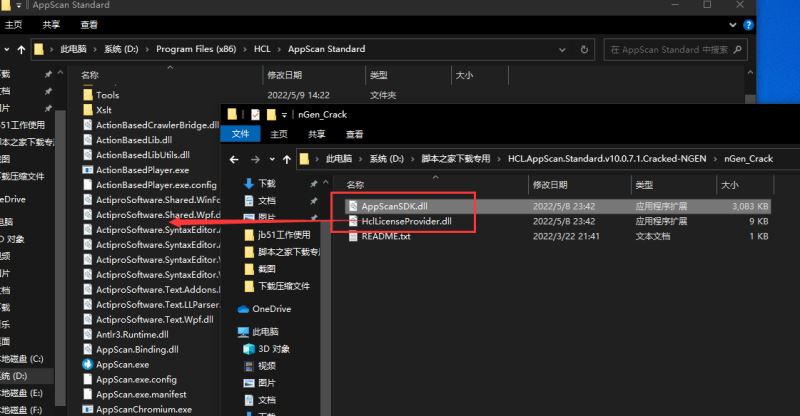Select 此电脑 in nGen_Crack navigation pane
The width and height of the screenshot is (800, 416).
pyautogui.click(x=265, y=331)
